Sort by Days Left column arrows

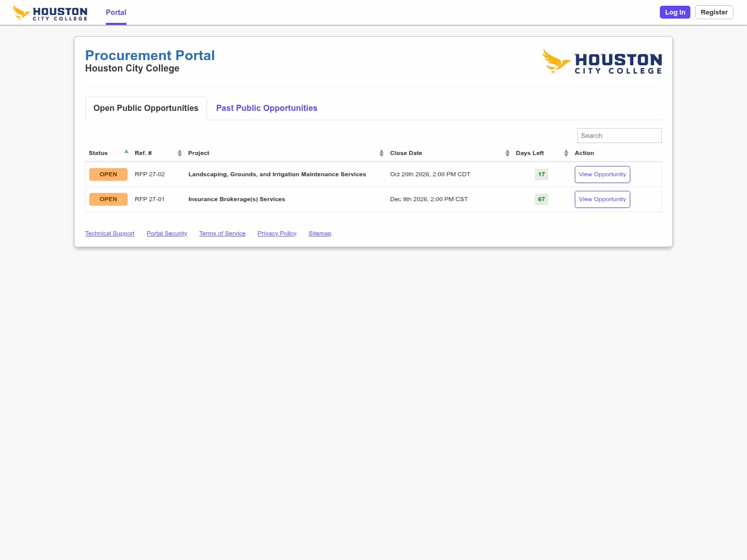point(566,153)
